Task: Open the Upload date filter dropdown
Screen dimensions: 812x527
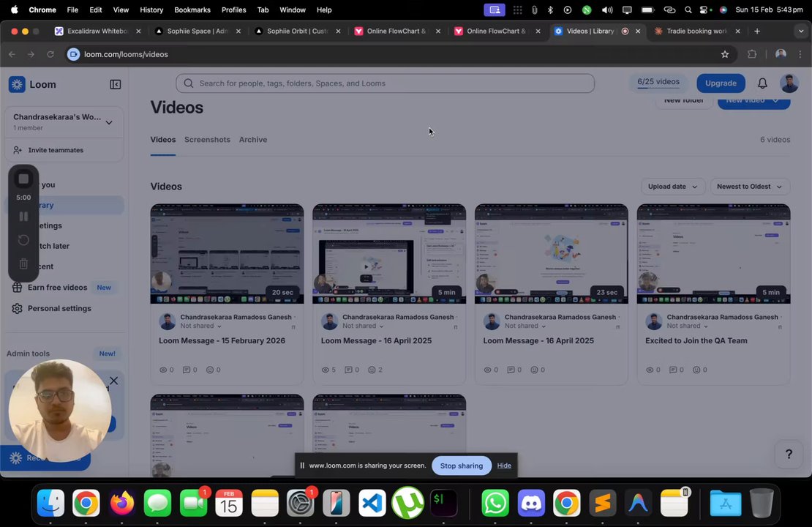Action: 672,187
